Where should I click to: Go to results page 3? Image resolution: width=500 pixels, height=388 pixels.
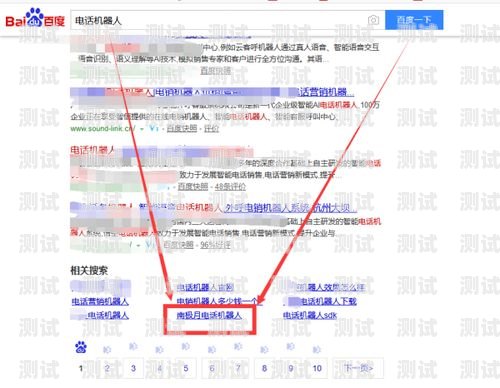click(133, 368)
